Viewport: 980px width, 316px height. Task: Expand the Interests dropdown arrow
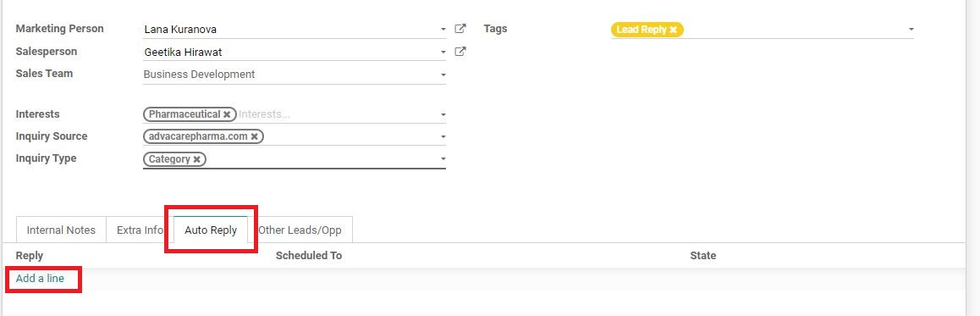click(443, 115)
